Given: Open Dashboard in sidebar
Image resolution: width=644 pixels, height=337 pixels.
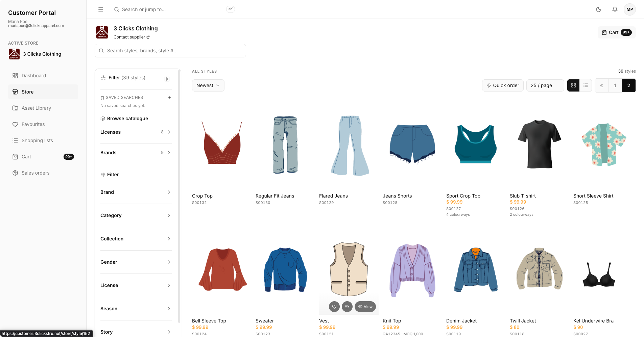Looking at the screenshot, I should (43, 76).
